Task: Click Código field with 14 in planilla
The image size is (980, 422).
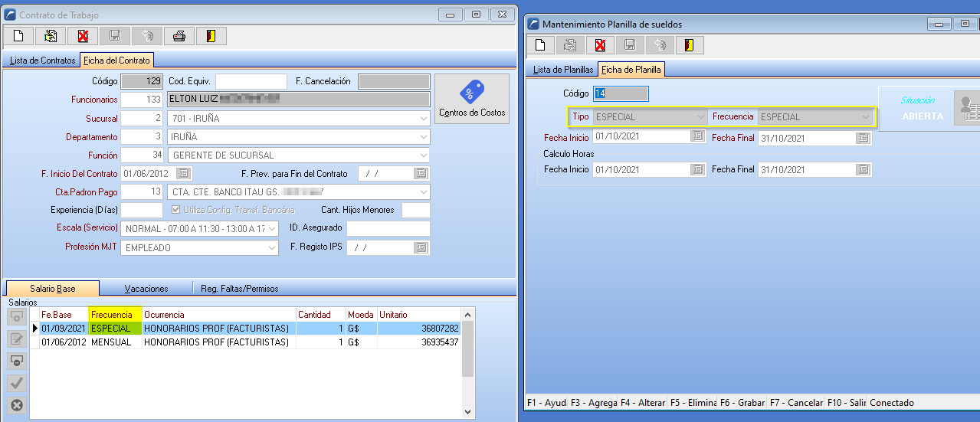Action: pyautogui.click(x=621, y=93)
